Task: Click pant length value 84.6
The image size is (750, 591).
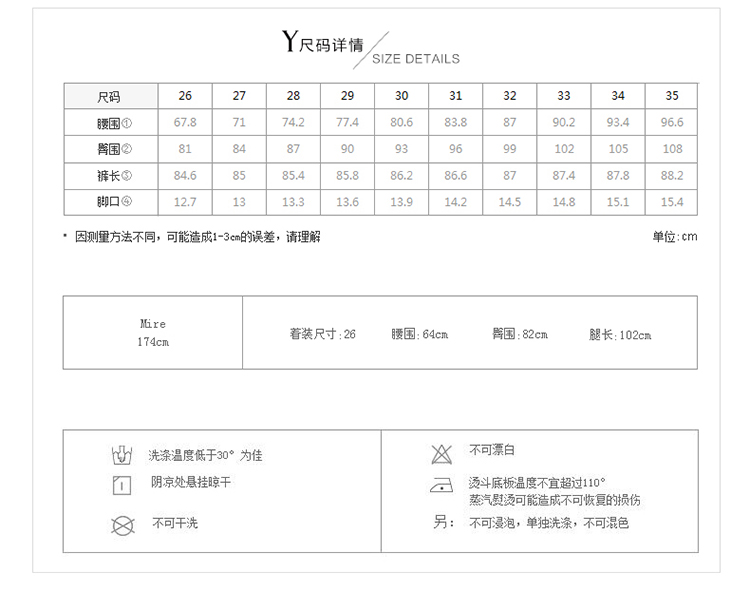Action: tap(185, 175)
